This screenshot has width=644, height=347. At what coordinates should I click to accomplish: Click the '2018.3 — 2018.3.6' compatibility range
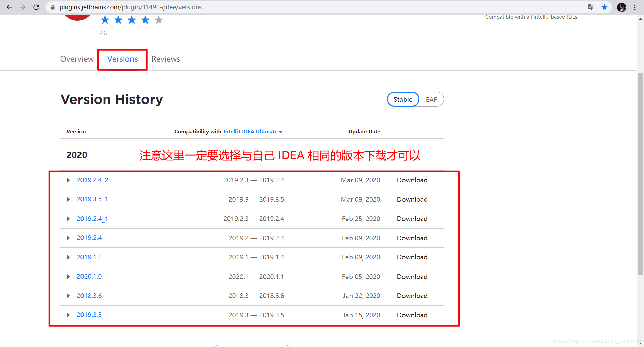[256, 296]
